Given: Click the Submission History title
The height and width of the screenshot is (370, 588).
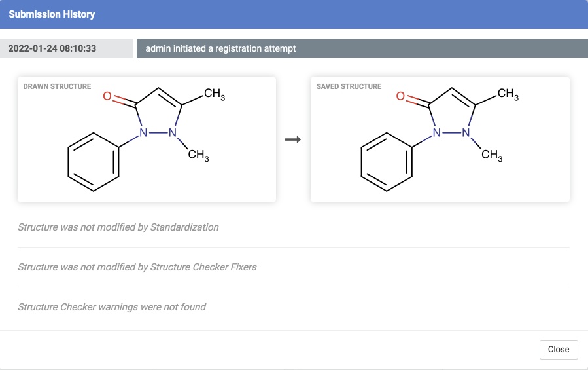Looking at the screenshot, I should pos(52,14).
